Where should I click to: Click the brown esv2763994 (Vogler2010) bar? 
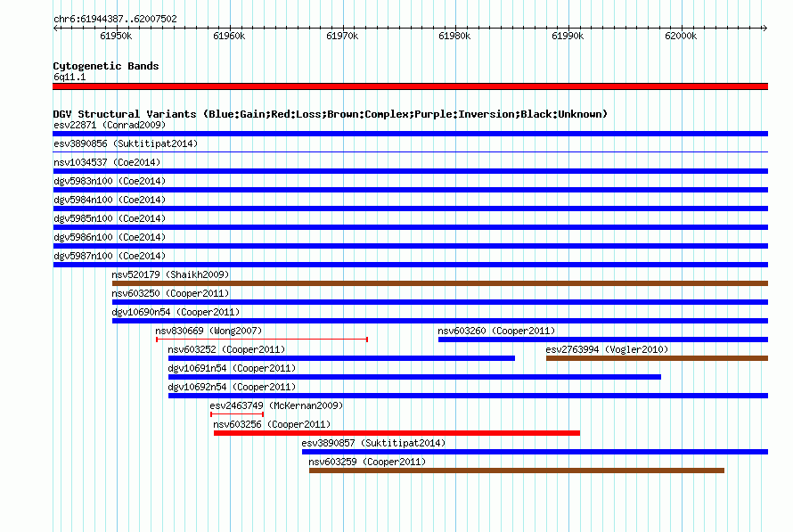657,358
